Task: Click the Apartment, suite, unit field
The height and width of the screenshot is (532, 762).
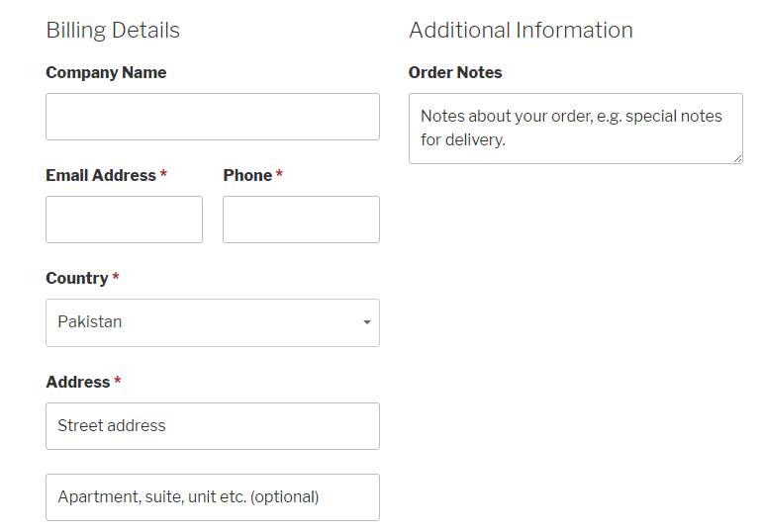Action: click(x=212, y=497)
